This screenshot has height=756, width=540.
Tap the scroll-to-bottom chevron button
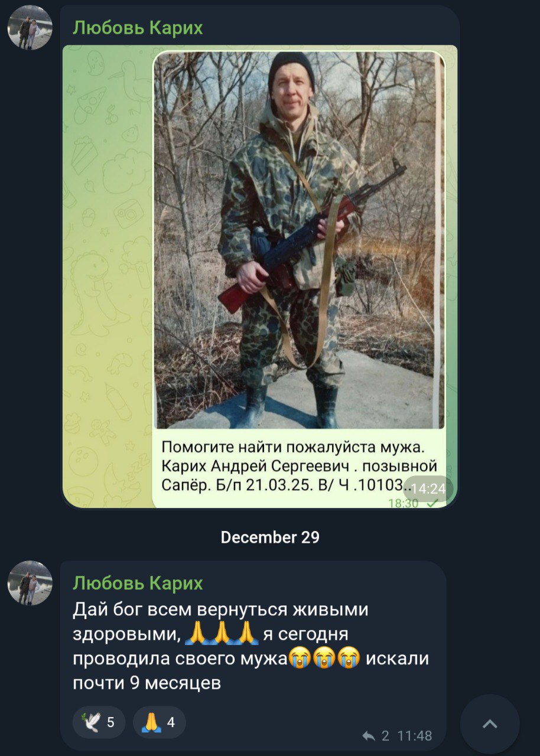tap(490, 724)
